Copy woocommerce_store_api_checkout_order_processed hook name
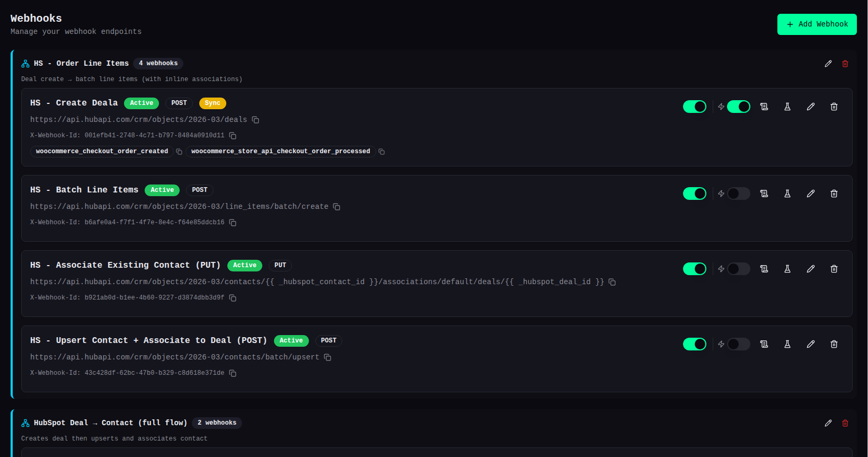The height and width of the screenshot is (457, 868). pyautogui.click(x=382, y=152)
